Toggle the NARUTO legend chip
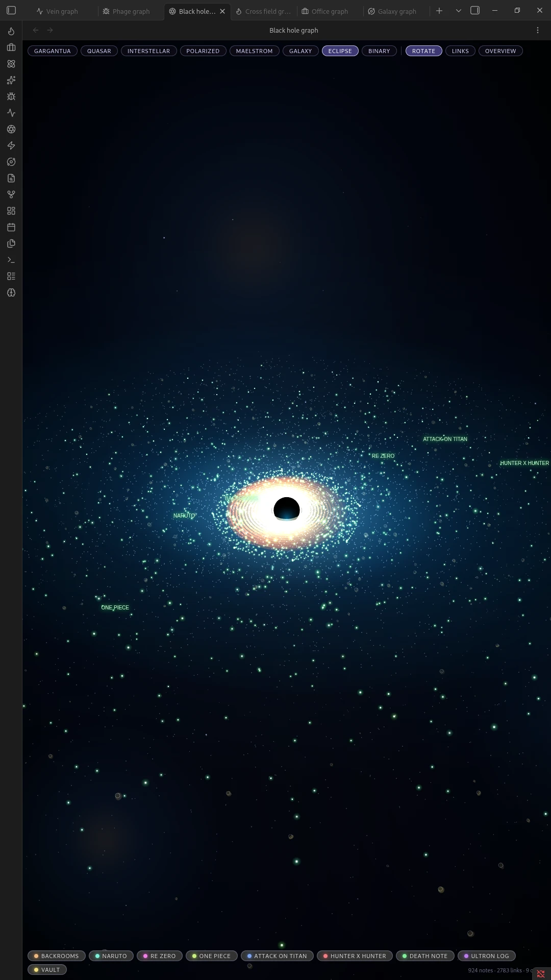This screenshot has width=551, height=980. [111, 956]
